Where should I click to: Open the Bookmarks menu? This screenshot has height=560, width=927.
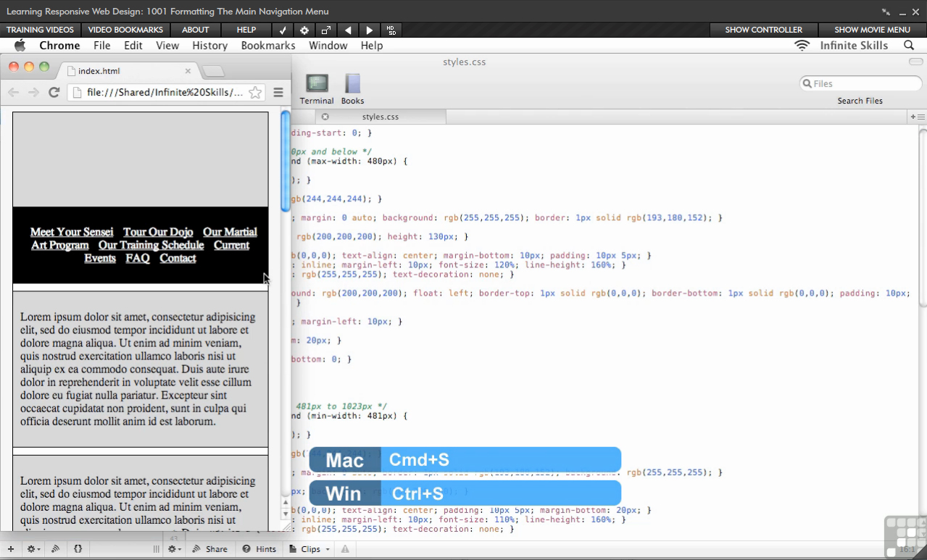(268, 45)
